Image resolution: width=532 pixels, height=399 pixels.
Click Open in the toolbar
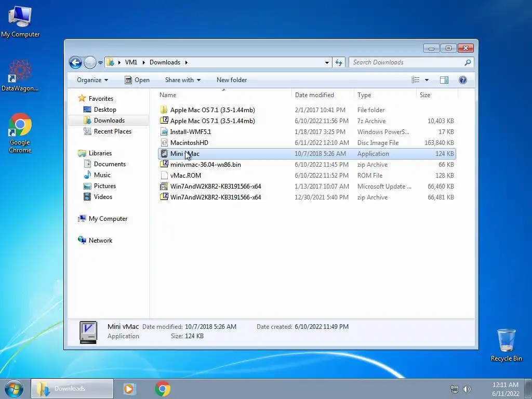click(137, 80)
